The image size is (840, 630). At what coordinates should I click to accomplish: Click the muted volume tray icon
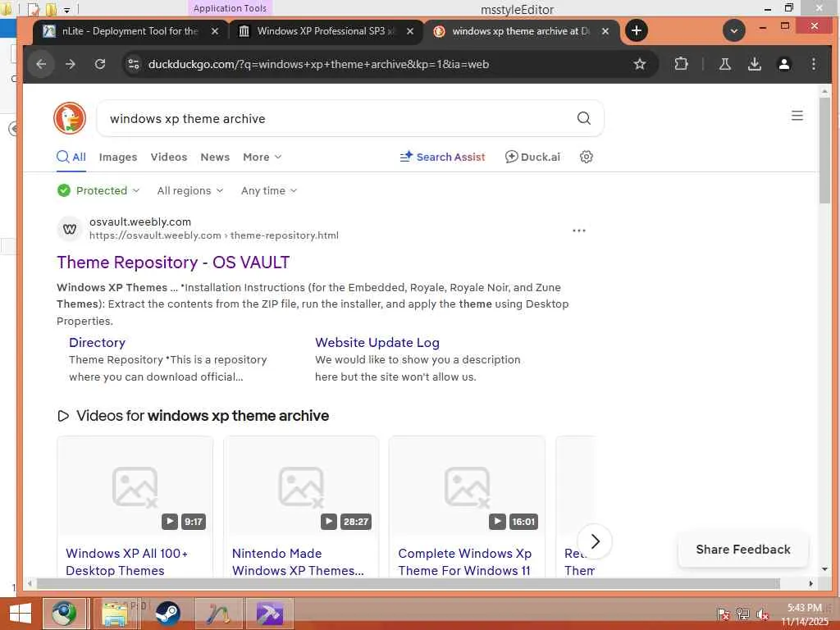pyautogui.click(x=762, y=614)
